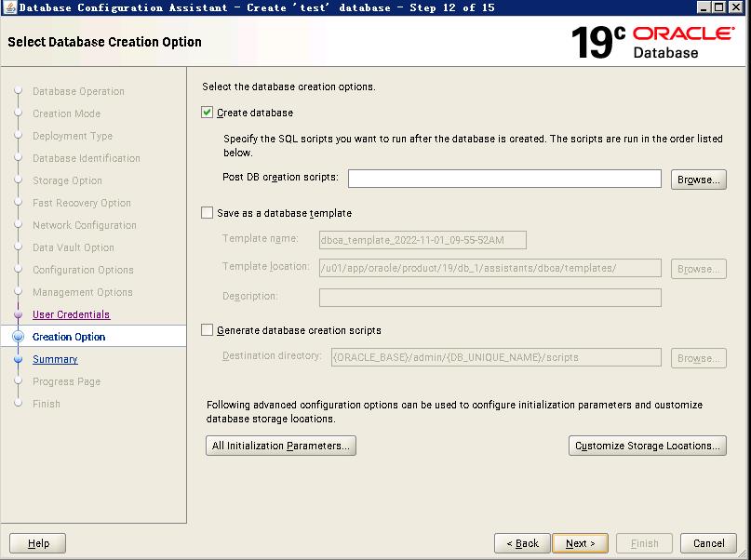Image resolution: width=751 pixels, height=560 pixels.
Task: Click the Database Identification step
Action: pos(87,158)
